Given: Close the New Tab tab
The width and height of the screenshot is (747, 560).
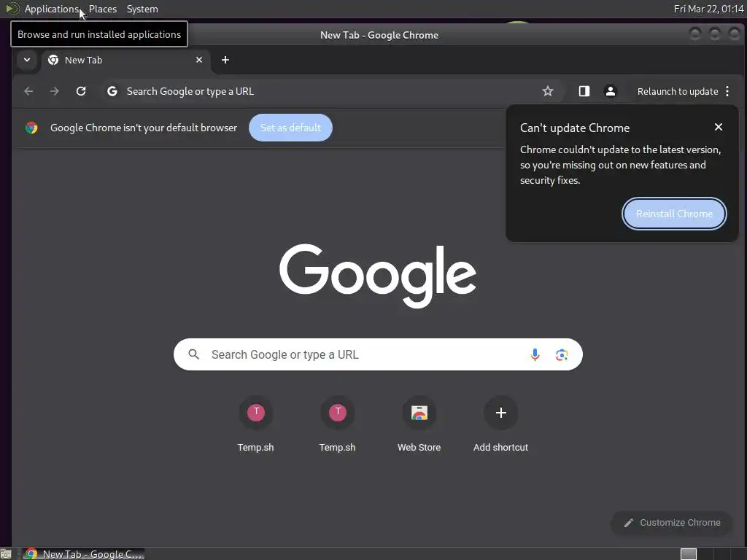Looking at the screenshot, I should point(199,60).
